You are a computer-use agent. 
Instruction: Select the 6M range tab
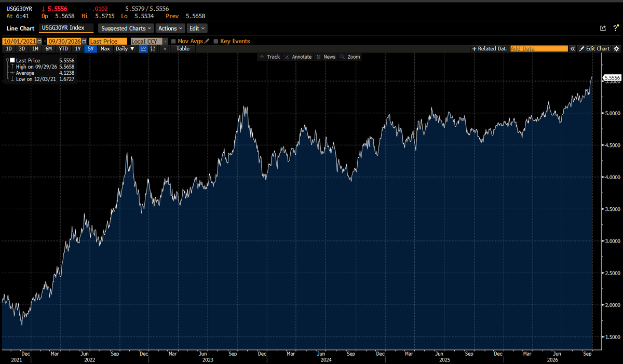(49, 49)
